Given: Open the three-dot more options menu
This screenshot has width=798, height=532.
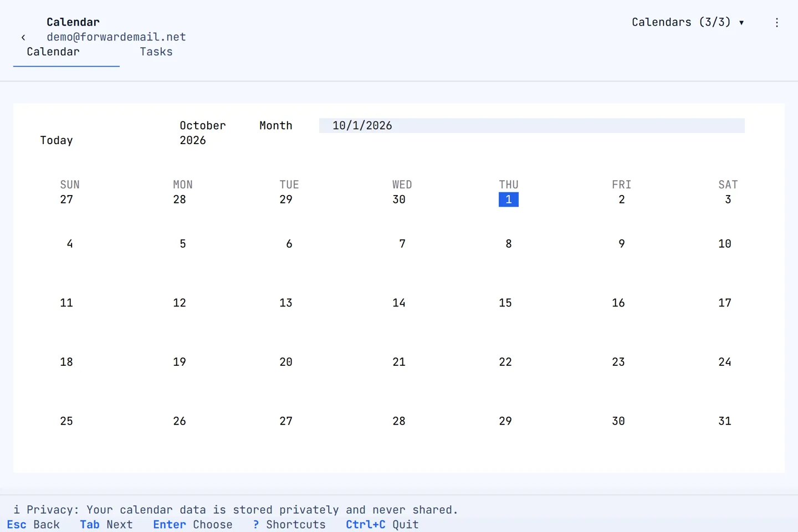Looking at the screenshot, I should click(x=777, y=22).
